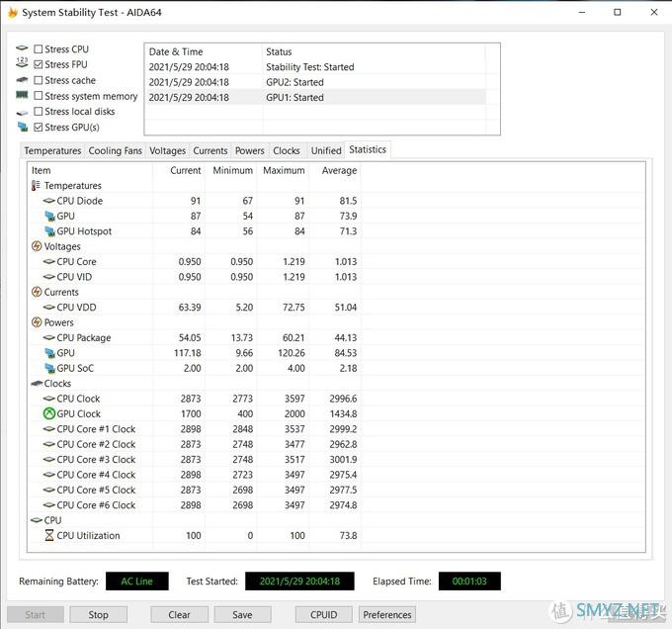
Task: Click the chip icon next to CPU Core #1 Clock
Action: coord(48,429)
